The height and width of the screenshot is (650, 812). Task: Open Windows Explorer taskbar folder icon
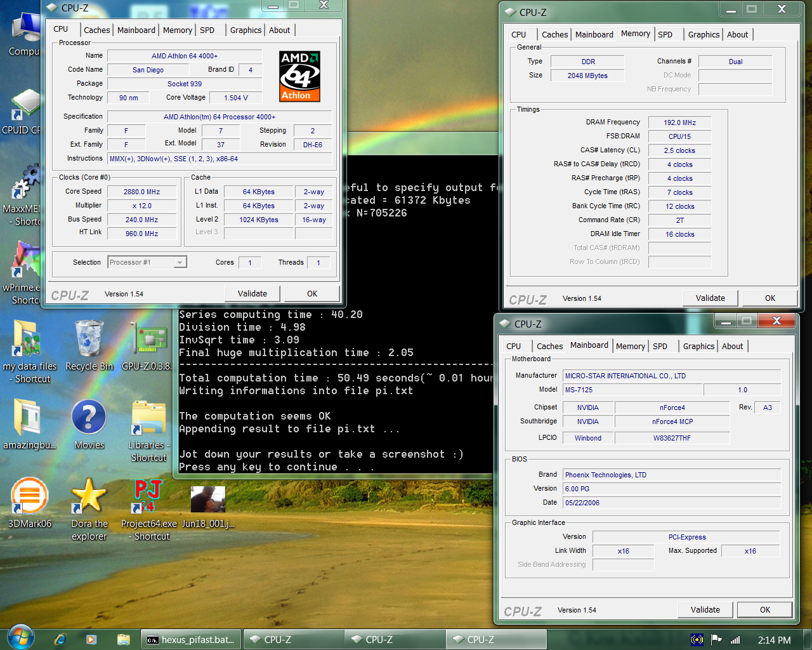123,639
